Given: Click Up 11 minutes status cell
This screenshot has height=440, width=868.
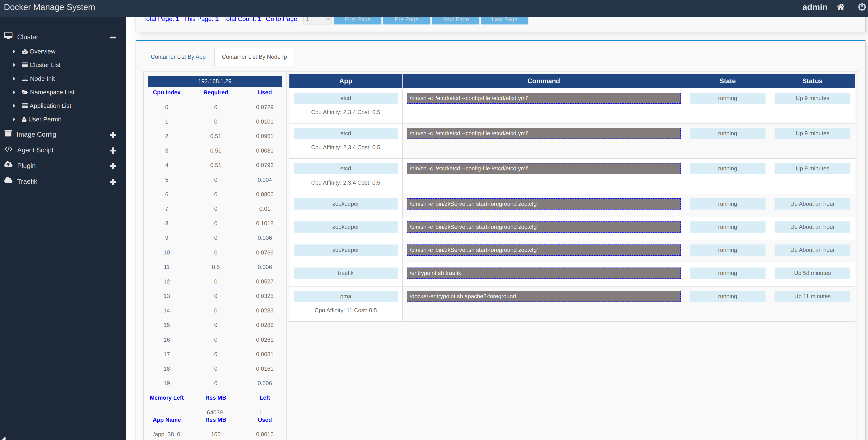Looking at the screenshot, I should (x=812, y=296).
